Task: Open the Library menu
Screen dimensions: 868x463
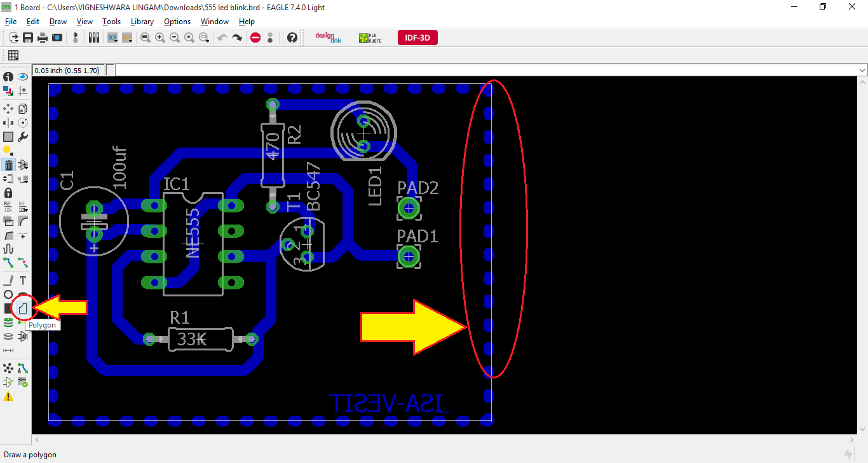Action: (x=142, y=21)
